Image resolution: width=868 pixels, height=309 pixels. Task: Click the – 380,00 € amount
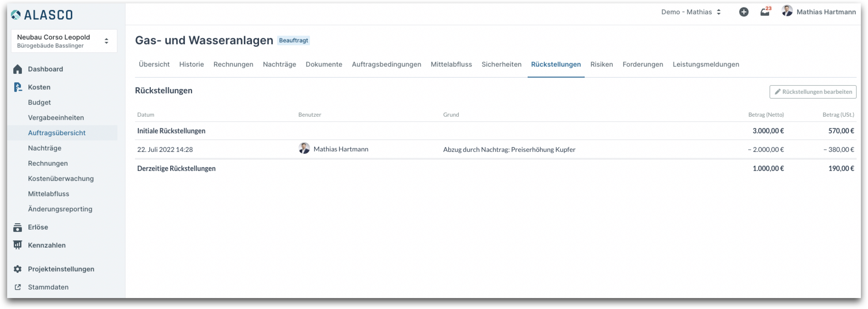[x=839, y=150]
